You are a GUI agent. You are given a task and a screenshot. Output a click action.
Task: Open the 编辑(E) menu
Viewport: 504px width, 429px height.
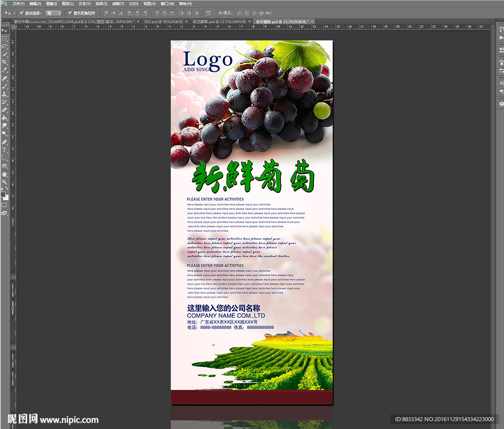pos(35,3)
